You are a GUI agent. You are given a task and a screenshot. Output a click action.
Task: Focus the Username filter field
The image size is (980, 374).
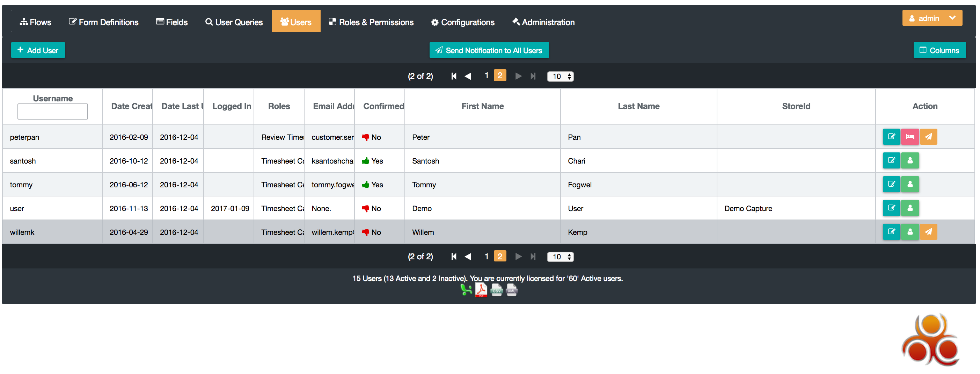coord(52,111)
